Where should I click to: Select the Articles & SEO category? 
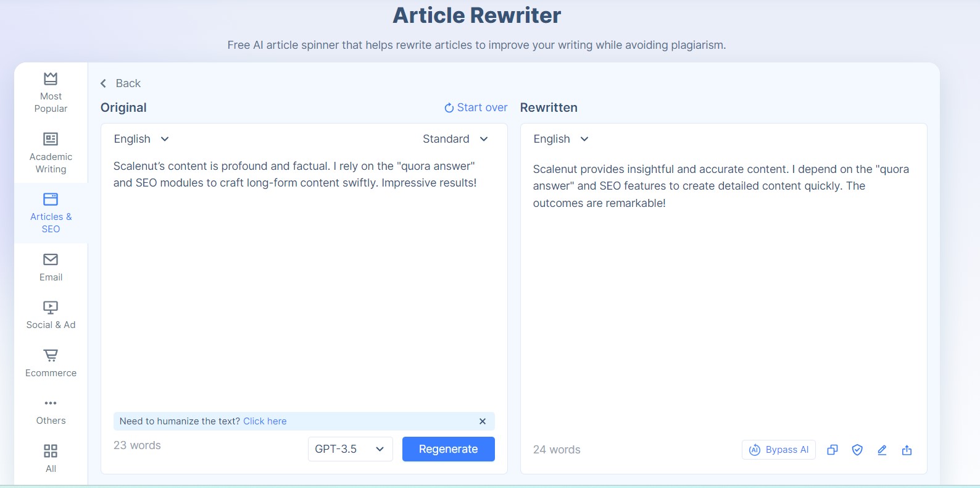coord(51,213)
